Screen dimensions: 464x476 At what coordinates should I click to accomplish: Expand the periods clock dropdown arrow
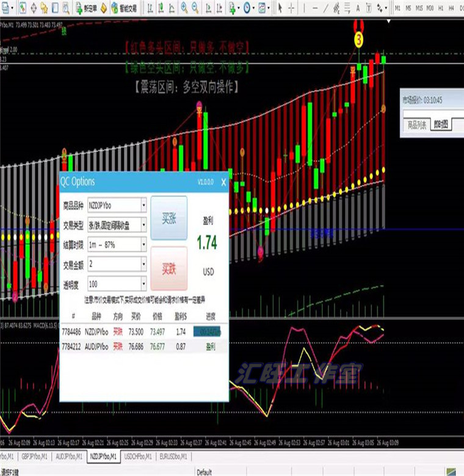(x=253, y=8)
